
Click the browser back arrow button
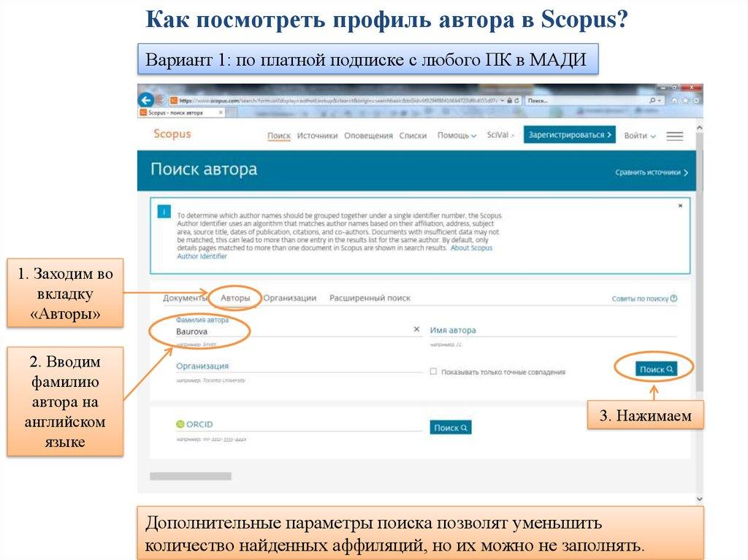coord(146,99)
